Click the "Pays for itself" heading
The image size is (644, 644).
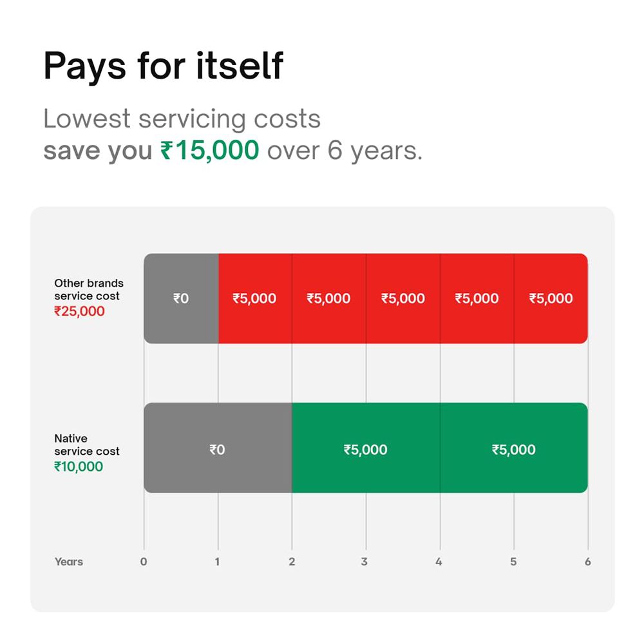click(x=163, y=65)
